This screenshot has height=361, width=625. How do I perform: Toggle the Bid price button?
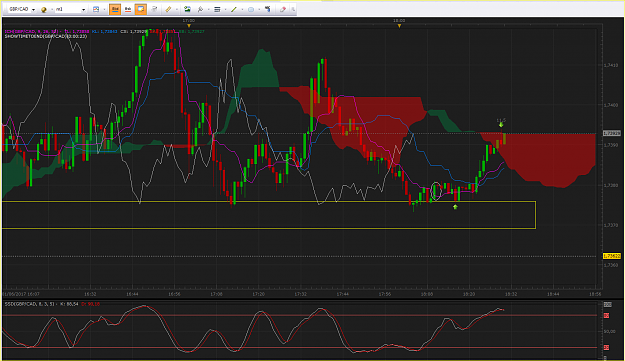pos(115,9)
